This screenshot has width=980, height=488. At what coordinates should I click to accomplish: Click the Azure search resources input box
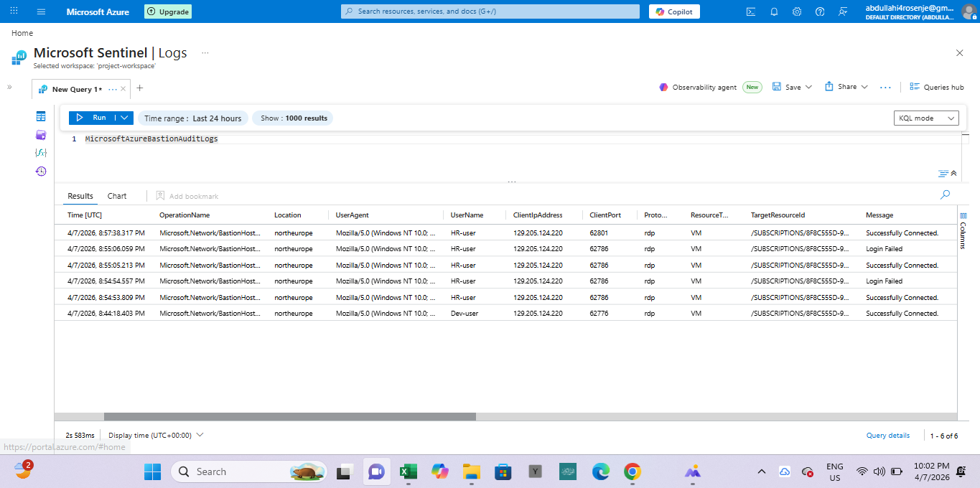(x=490, y=11)
